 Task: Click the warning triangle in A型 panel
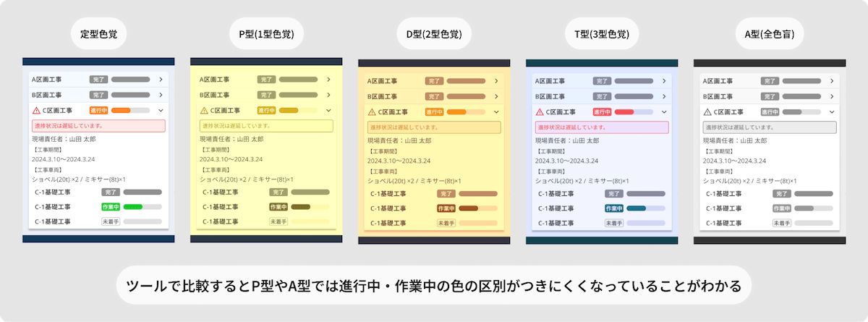[x=707, y=111]
